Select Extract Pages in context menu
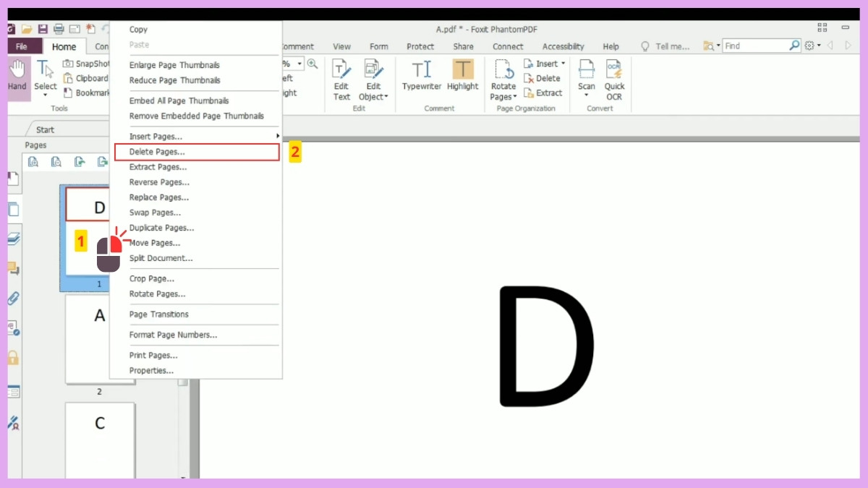The width and height of the screenshot is (868, 488). tap(158, 167)
